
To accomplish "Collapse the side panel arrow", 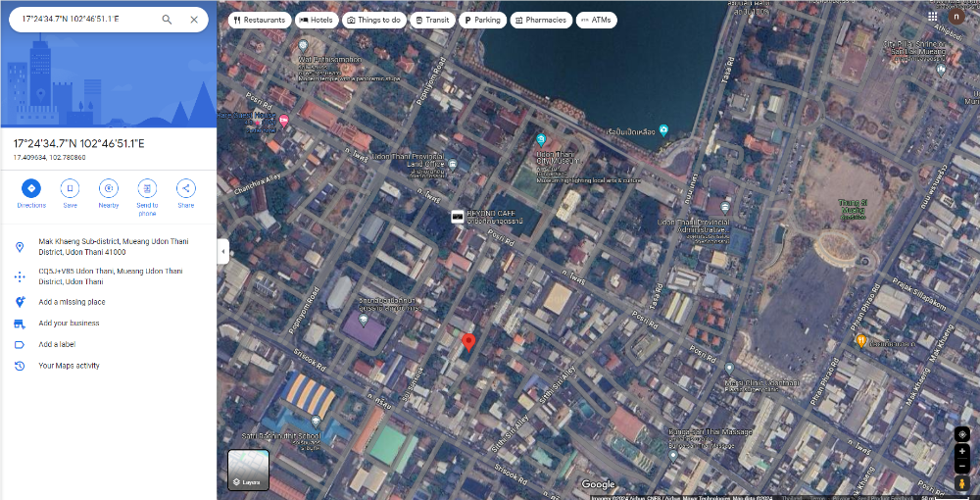I will pos(223,252).
